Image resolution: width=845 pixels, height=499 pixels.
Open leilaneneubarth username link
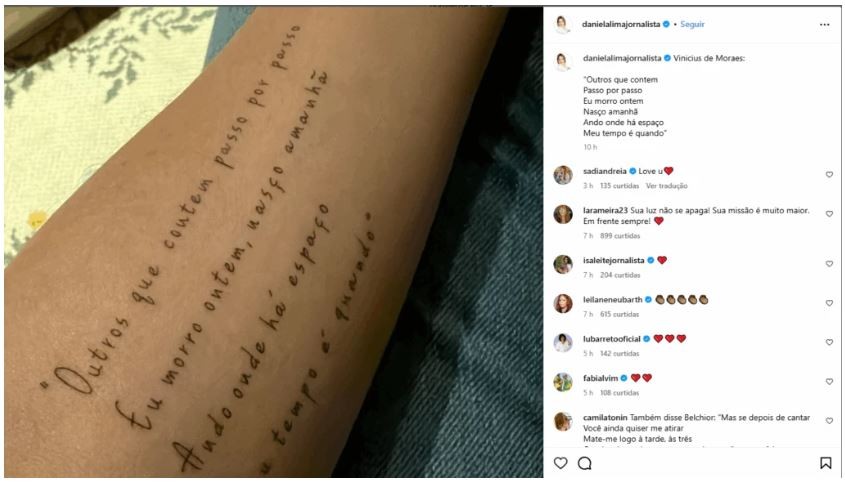click(613, 300)
